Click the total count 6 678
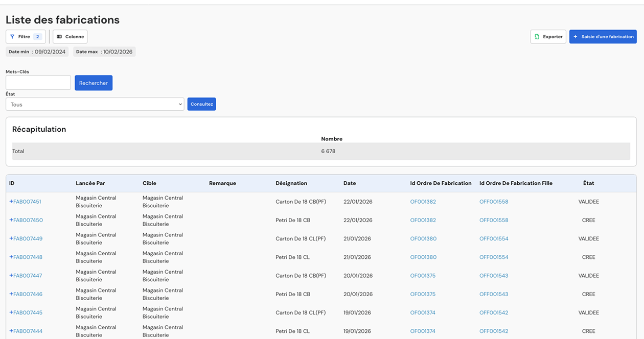This screenshot has height=339, width=644. click(x=328, y=151)
